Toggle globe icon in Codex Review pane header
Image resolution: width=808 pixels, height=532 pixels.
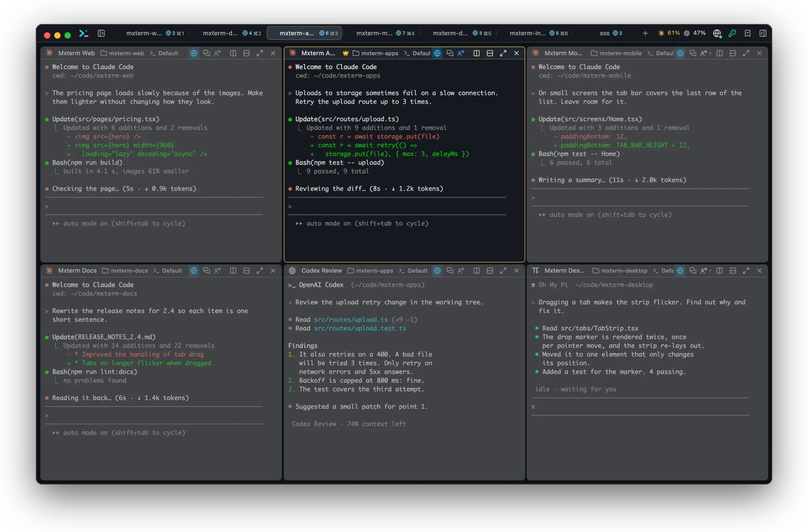tap(437, 271)
